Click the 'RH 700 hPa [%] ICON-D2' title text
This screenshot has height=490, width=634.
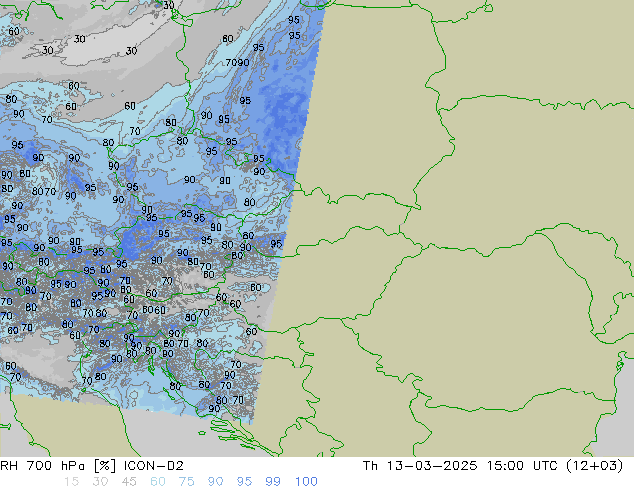click(x=92, y=466)
